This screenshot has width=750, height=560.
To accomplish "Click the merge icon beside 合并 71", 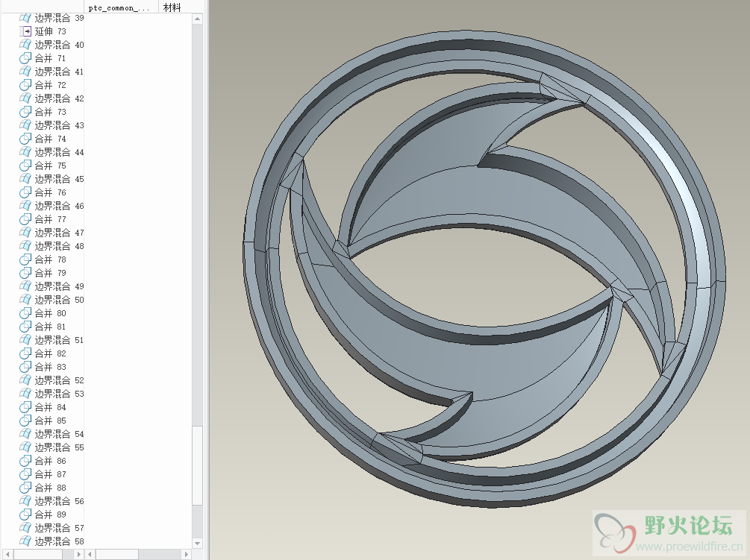I will coord(25,58).
